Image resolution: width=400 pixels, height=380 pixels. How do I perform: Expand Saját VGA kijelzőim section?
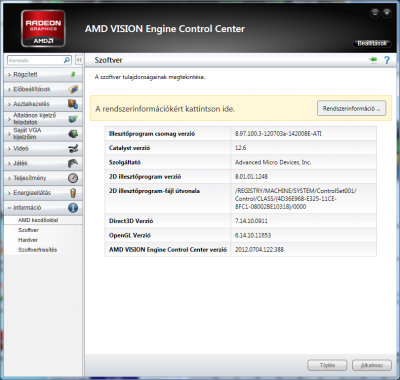tap(43, 134)
